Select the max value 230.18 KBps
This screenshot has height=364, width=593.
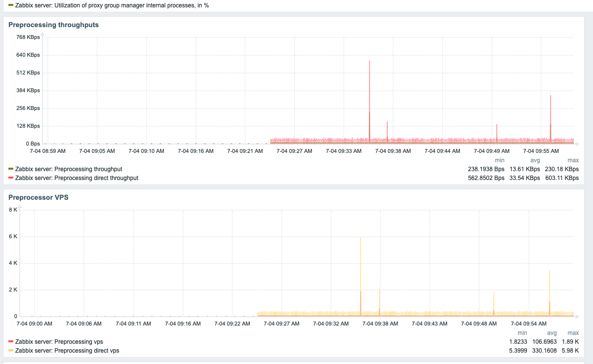[x=562, y=169]
